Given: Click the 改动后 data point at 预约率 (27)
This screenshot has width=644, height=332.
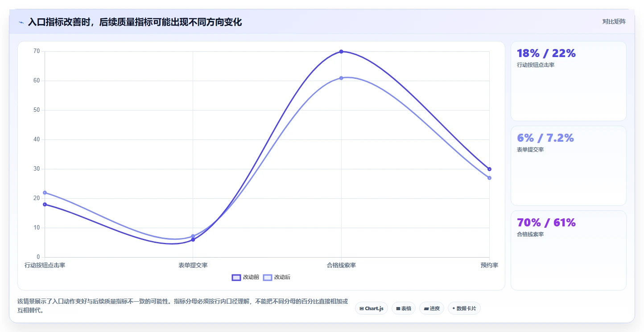Looking at the screenshot, I should coord(489,178).
